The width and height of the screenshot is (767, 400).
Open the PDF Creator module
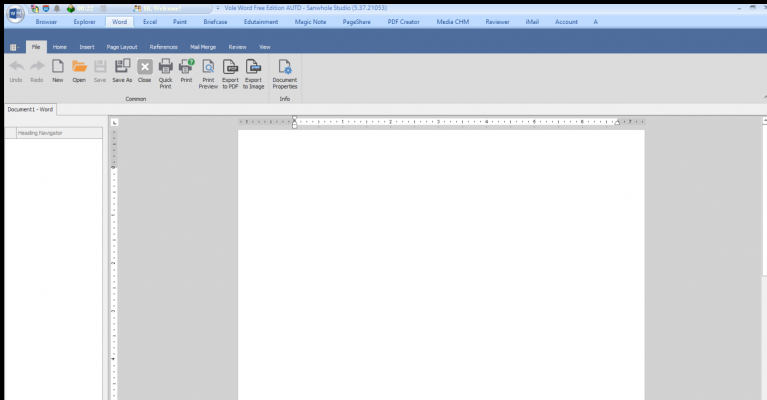pyautogui.click(x=404, y=22)
